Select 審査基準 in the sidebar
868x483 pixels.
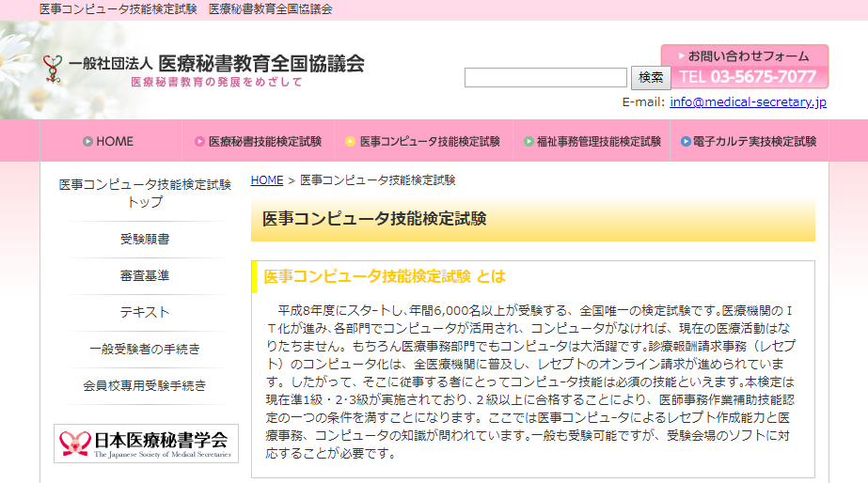(x=145, y=275)
